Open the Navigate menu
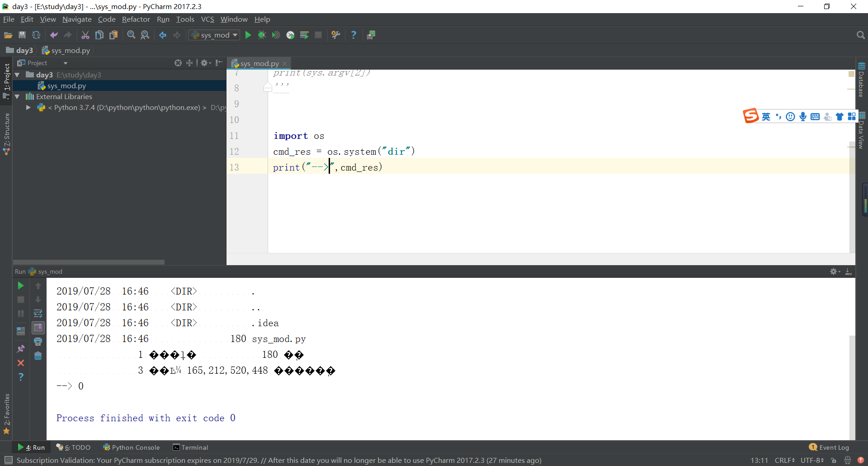 click(x=77, y=19)
